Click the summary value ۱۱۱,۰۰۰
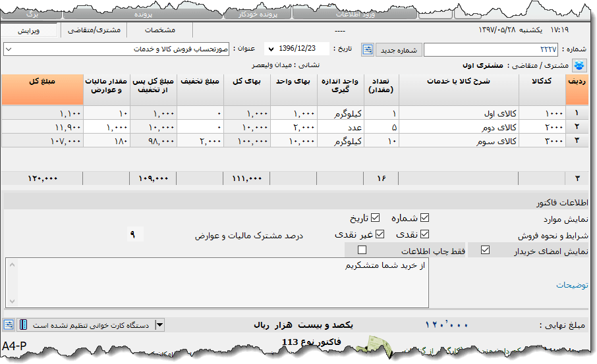Image resolution: width=597 pixels, height=364 pixels. (x=246, y=178)
